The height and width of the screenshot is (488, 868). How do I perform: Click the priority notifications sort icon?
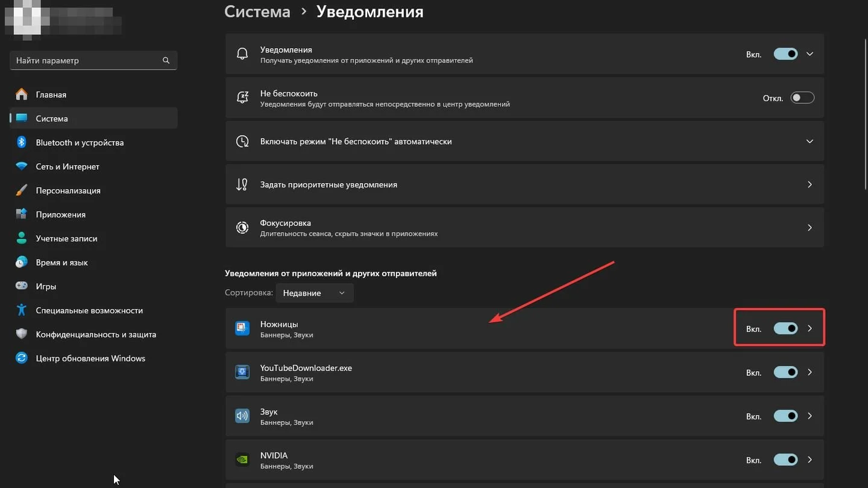point(242,184)
